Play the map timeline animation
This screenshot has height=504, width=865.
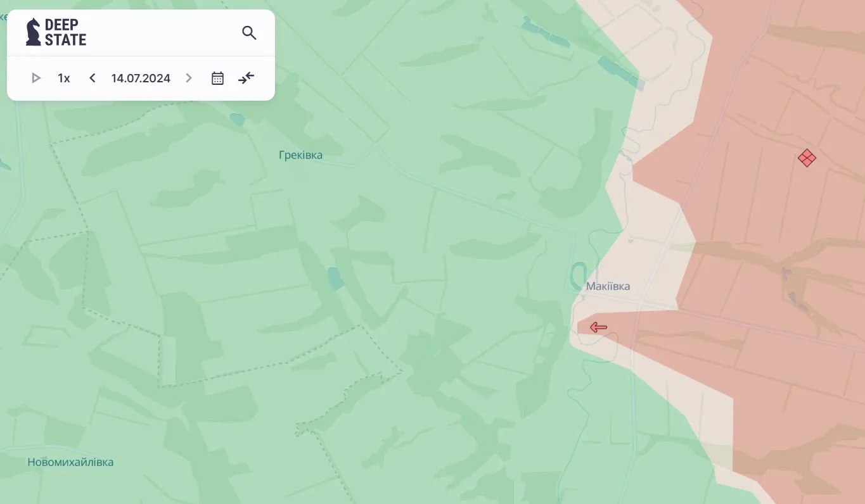coord(36,78)
